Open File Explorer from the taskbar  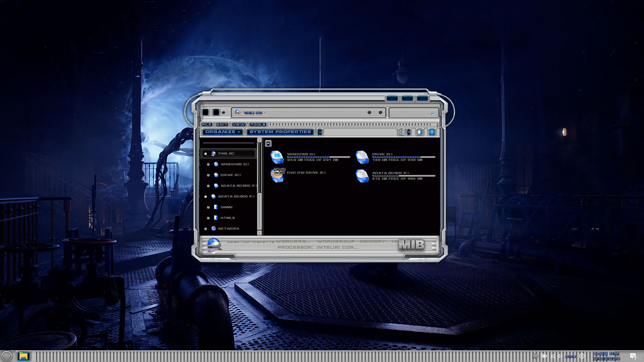23,356
